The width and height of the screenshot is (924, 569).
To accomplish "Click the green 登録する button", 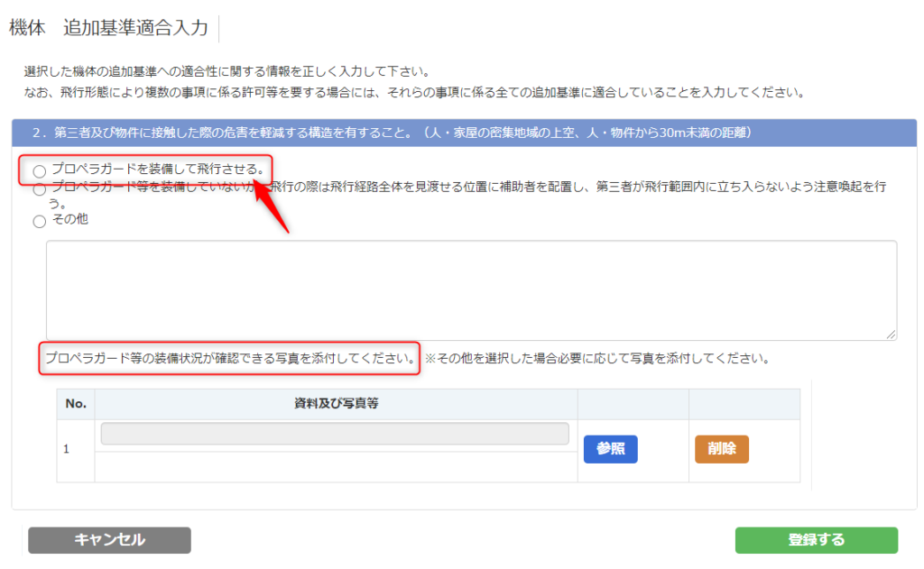I will pyautogui.click(x=816, y=540).
